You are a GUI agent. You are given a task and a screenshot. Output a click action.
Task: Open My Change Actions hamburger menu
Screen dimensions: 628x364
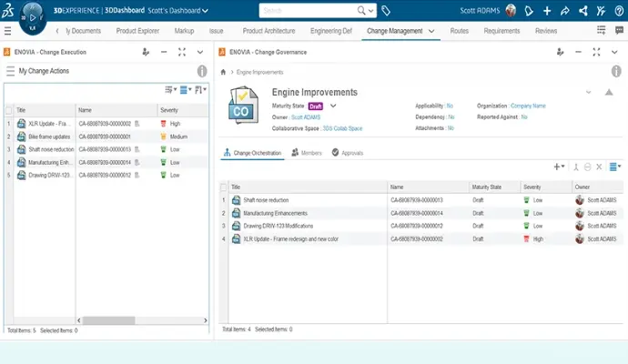pyautogui.click(x=10, y=71)
